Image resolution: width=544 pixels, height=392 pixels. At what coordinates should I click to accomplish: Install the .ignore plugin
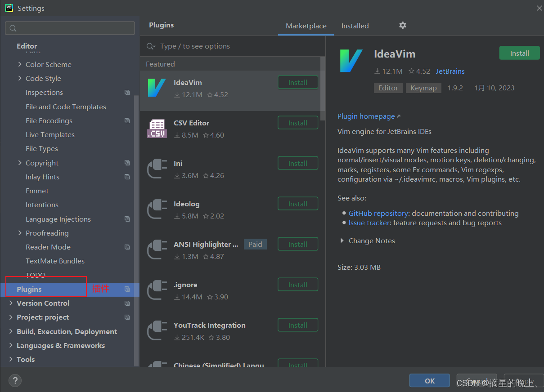point(298,285)
